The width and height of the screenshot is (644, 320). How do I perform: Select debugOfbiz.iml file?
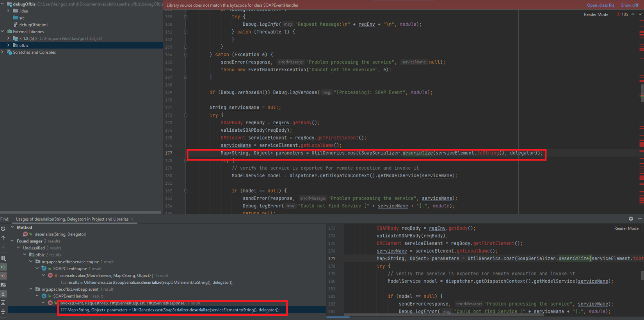34,25
